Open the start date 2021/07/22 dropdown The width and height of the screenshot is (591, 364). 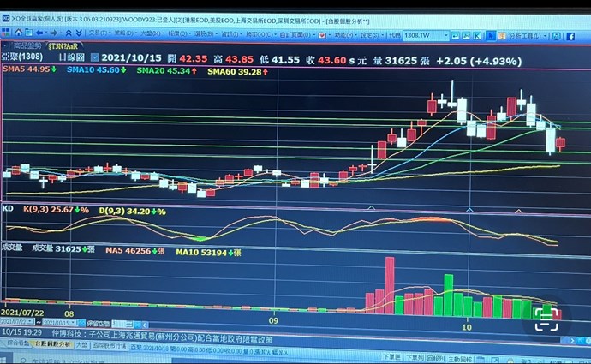click(32, 322)
